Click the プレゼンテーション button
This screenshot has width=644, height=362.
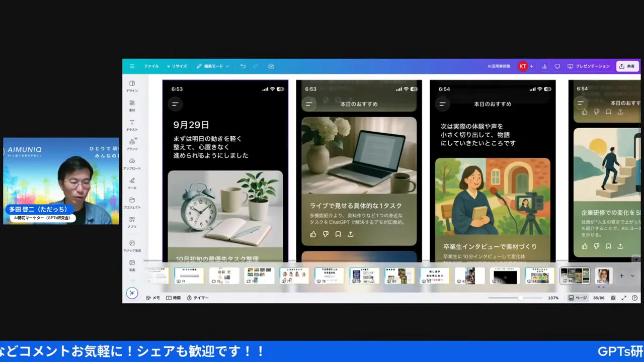[x=588, y=66]
